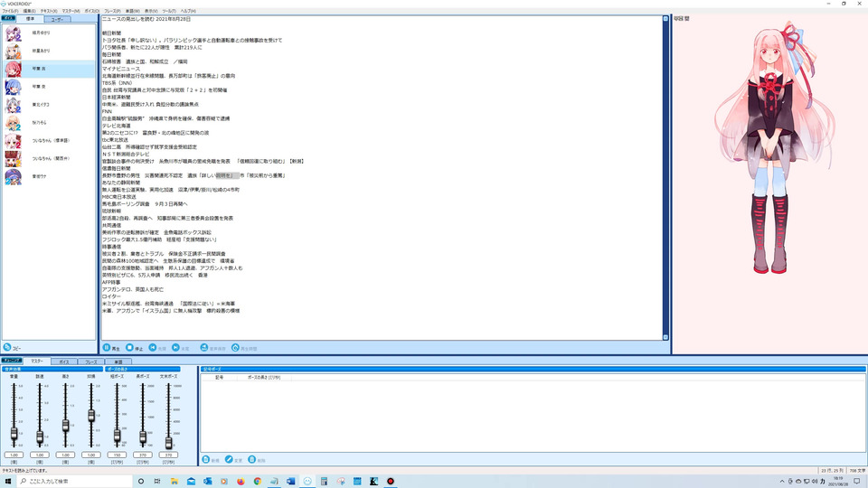Select the ついなちゃん（関西弁） voice avatar
This screenshot has height=488, width=868.
14,159
